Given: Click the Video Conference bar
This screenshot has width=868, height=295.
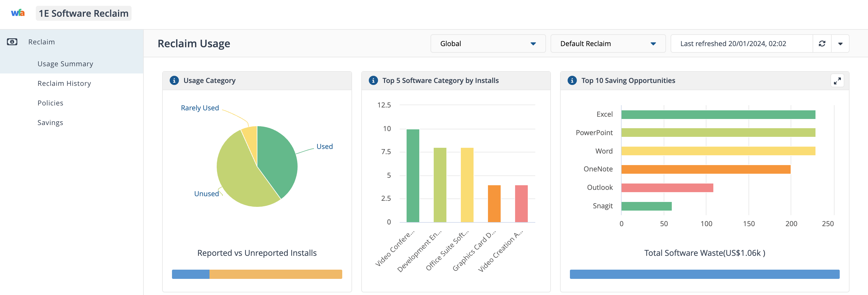Looking at the screenshot, I should pos(413,175).
